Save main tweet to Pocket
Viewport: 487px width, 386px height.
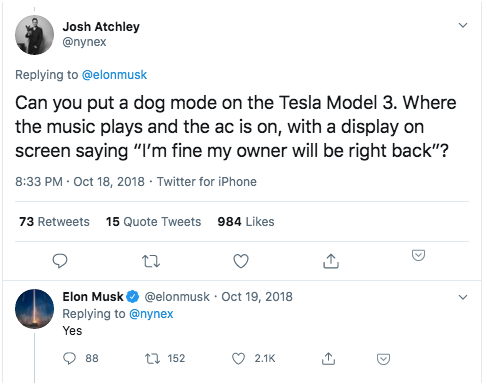pos(418,255)
